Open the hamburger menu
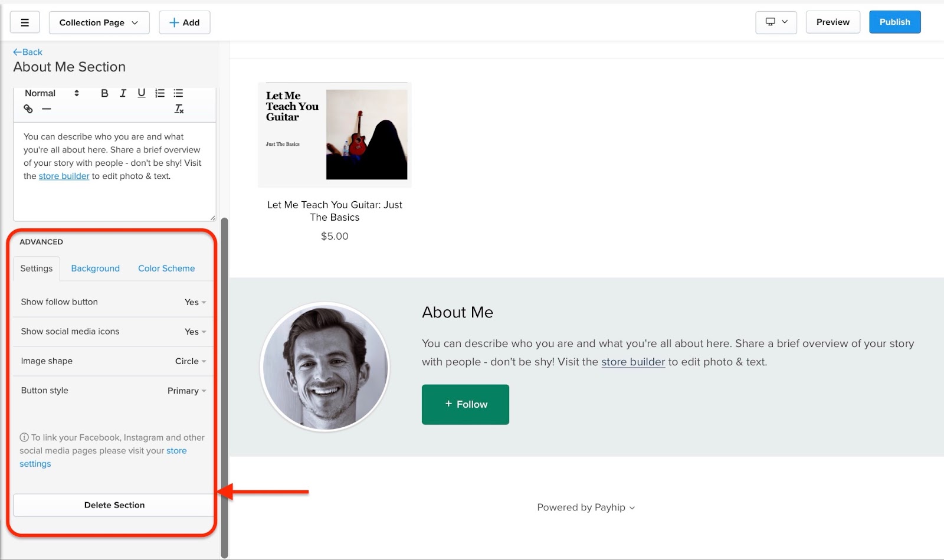This screenshot has width=944, height=560. [x=25, y=22]
